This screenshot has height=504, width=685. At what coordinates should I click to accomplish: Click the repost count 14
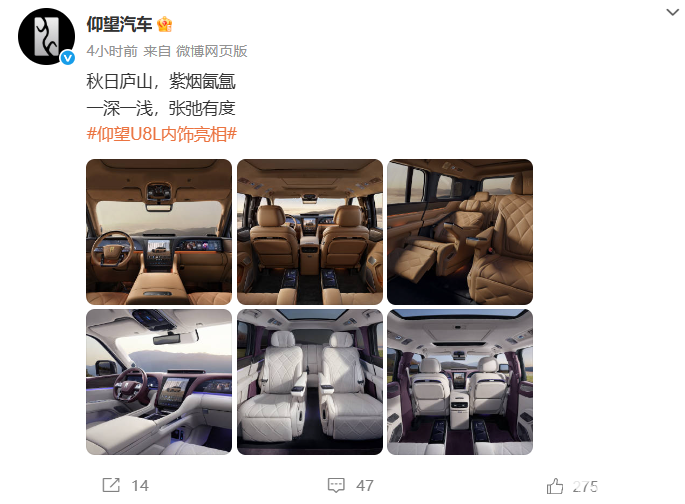coord(140,486)
